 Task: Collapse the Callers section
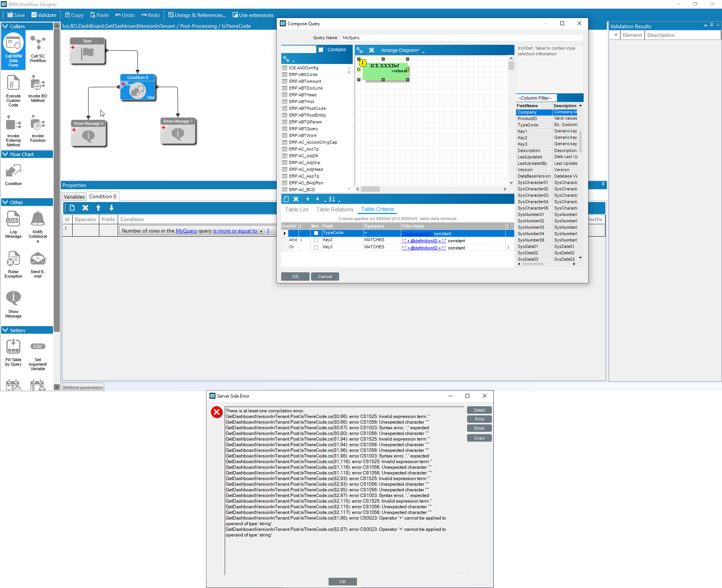5,26
